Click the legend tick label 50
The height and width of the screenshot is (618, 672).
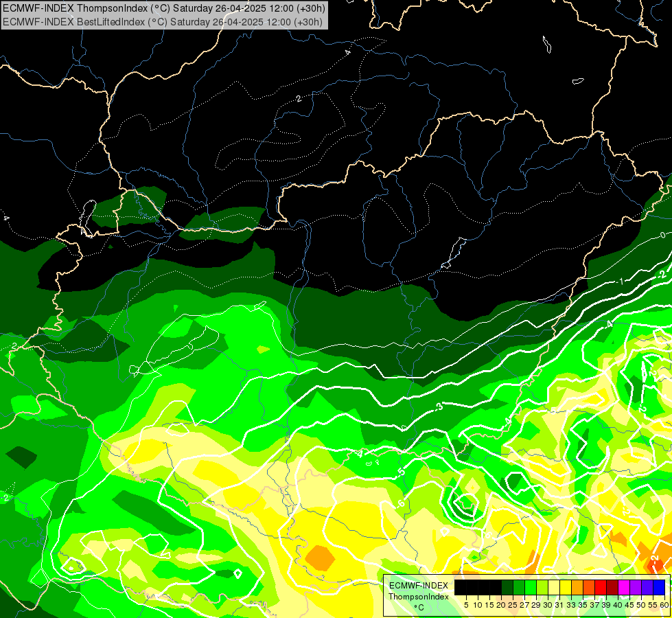coord(642,605)
